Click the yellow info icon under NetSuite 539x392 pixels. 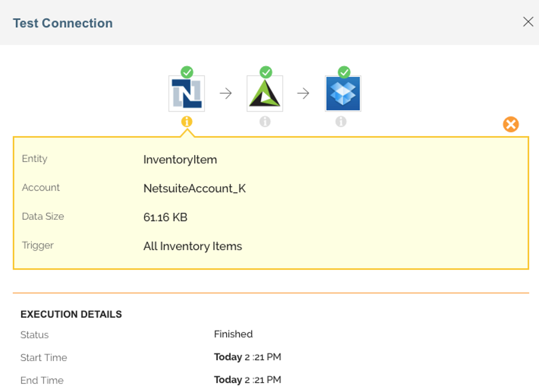(187, 122)
